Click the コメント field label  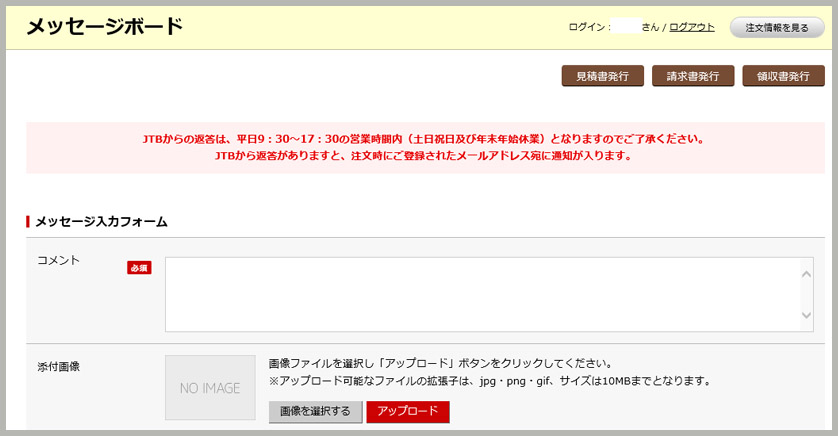pyautogui.click(x=58, y=260)
